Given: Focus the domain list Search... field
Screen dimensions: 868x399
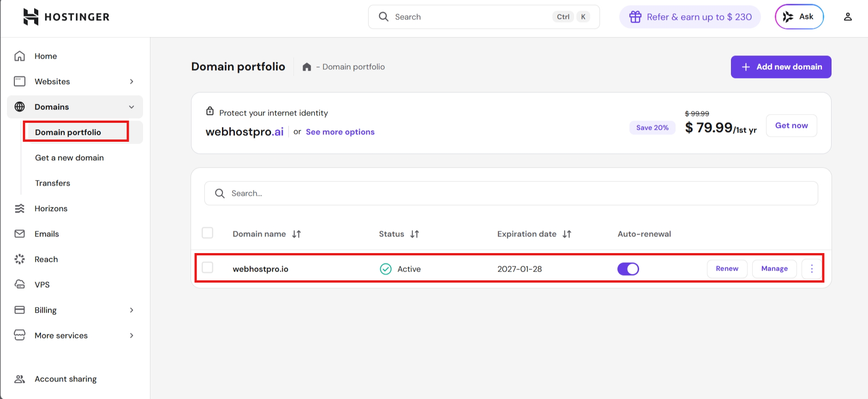Looking at the screenshot, I should 511,193.
